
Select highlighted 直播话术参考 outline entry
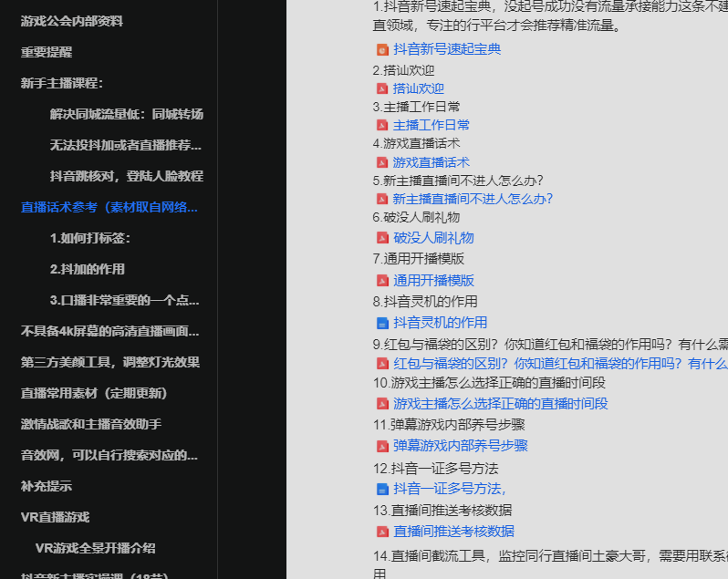(x=109, y=207)
